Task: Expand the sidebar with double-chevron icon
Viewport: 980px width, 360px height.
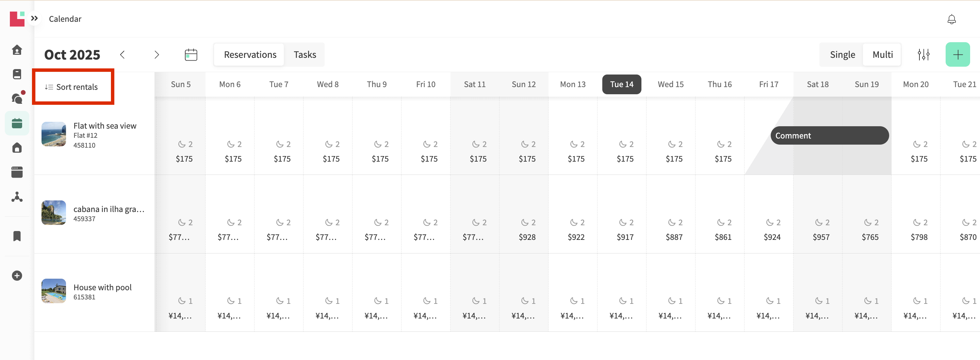Action: (35, 18)
